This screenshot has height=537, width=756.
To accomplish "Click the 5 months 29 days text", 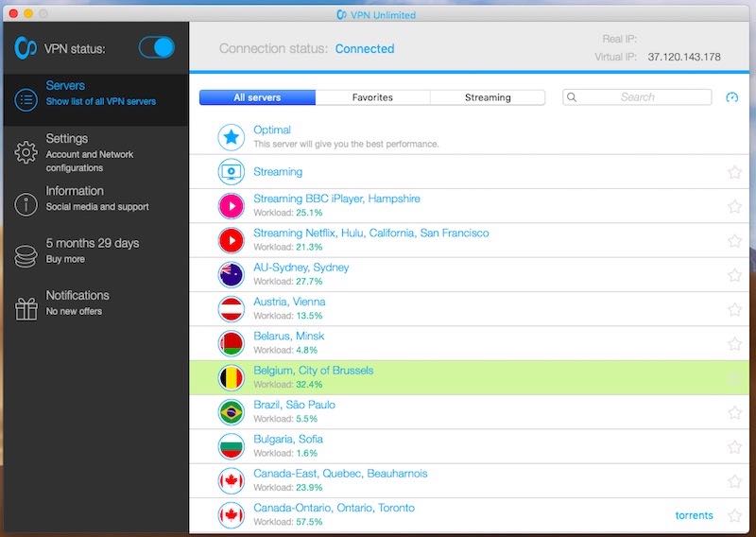I will tap(93, 243).
